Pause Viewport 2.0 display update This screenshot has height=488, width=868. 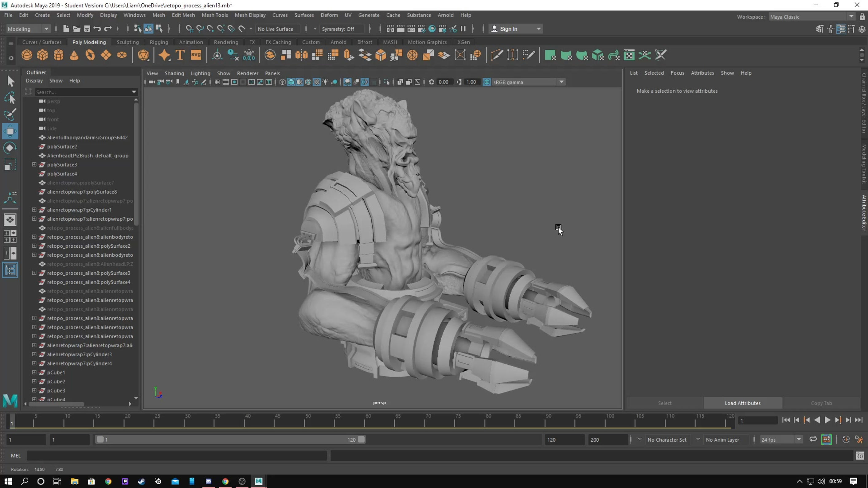(463, 29)
